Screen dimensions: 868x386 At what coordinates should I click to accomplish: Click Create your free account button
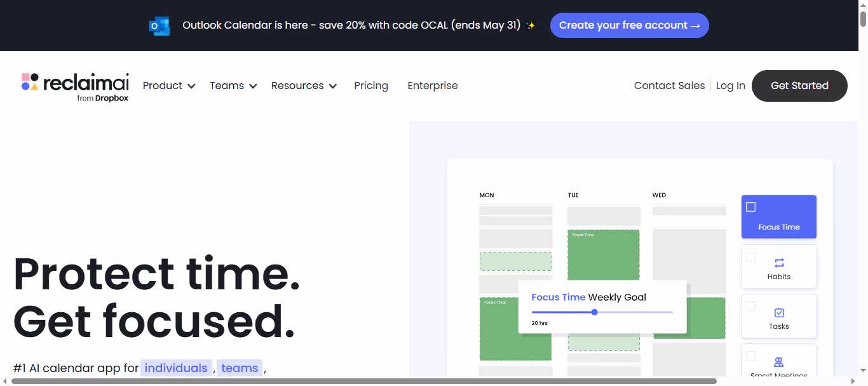click(630, 25)
